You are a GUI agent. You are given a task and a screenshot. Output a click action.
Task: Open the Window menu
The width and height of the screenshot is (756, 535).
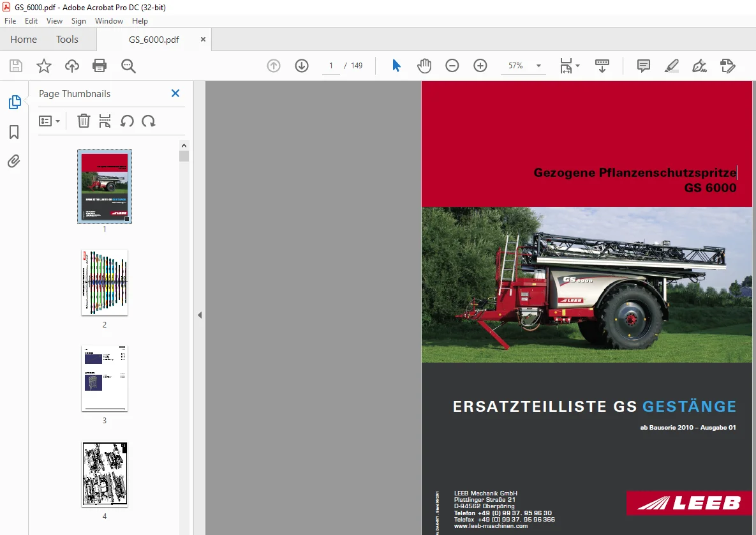pos(109,20)
